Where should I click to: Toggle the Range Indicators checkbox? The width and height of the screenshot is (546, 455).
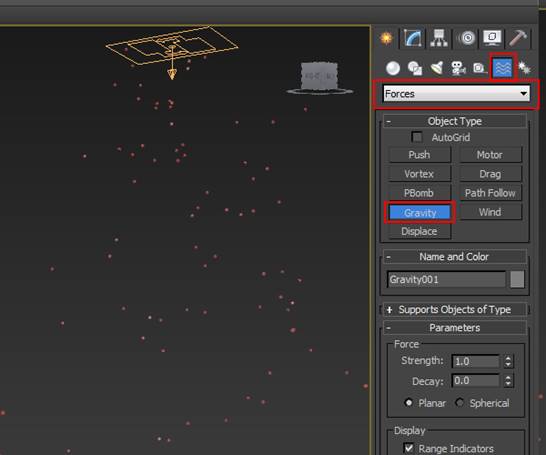click(409, 448)
